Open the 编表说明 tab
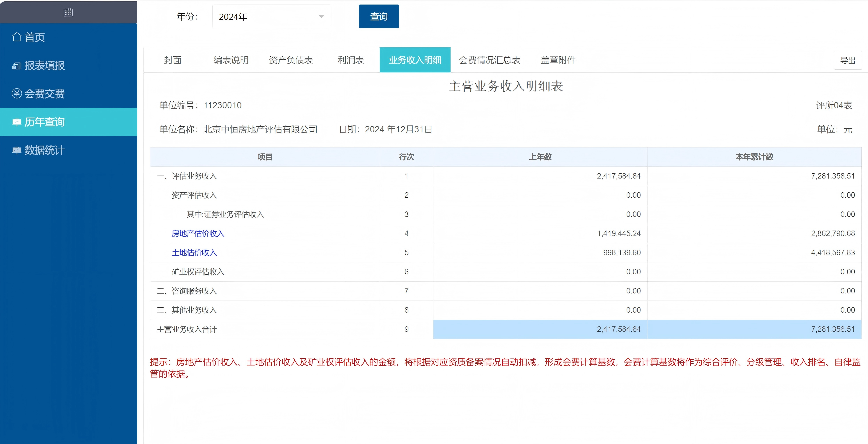 coord(231,60)
